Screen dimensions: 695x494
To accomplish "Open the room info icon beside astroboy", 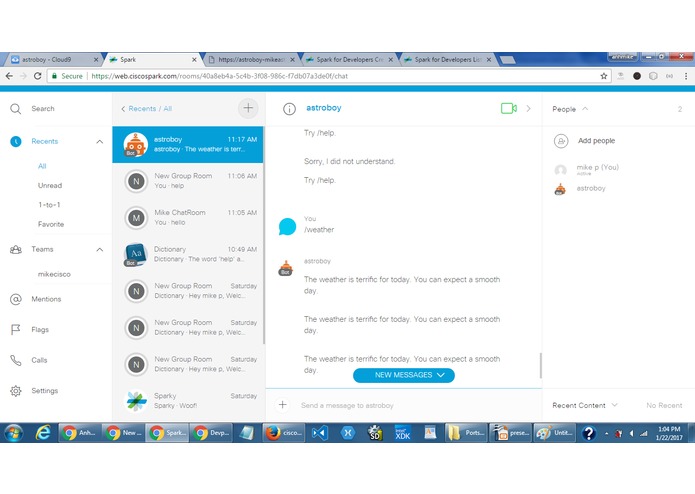I will click(289, 109).
